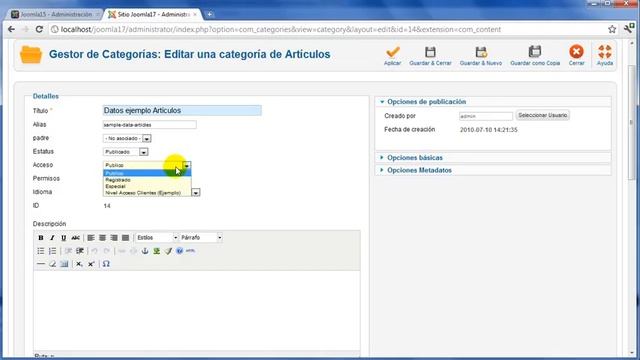Click the eraser remove formatting icon
The height and width of the screenshot is (360, 640).
[x=52, y=264]
